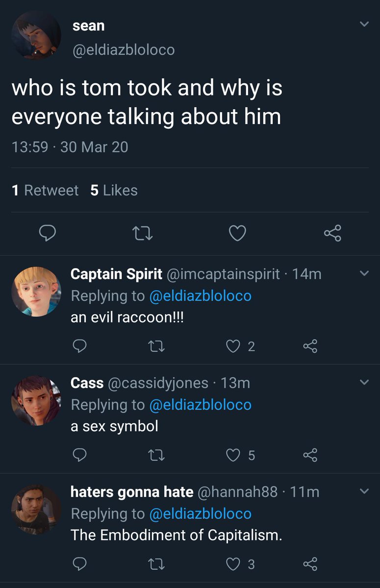Like Cass's sex symbol reply

(232, 456)
